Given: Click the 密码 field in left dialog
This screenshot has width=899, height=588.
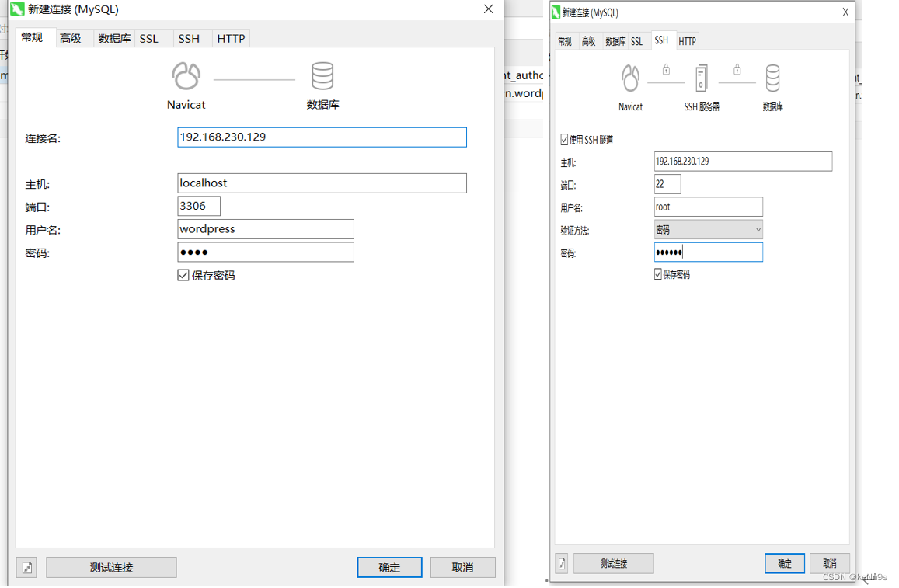Looking at the screenshot, I should 266,252.
